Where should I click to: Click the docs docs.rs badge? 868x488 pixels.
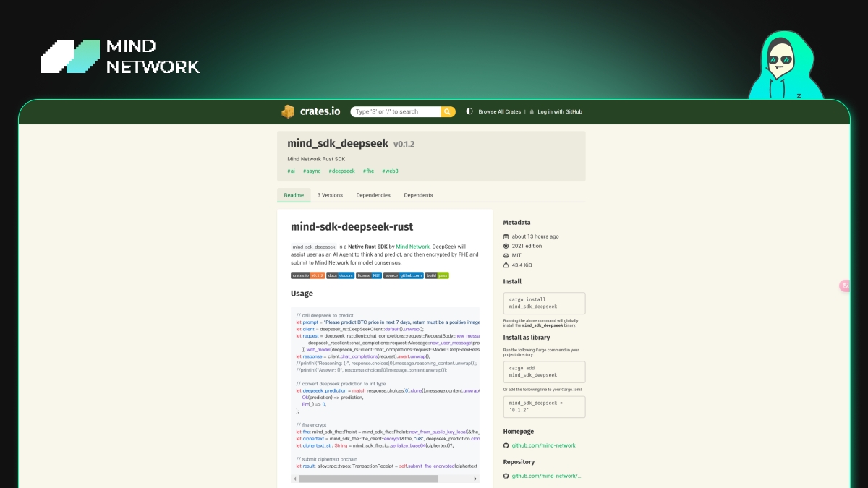pos(340,275)
